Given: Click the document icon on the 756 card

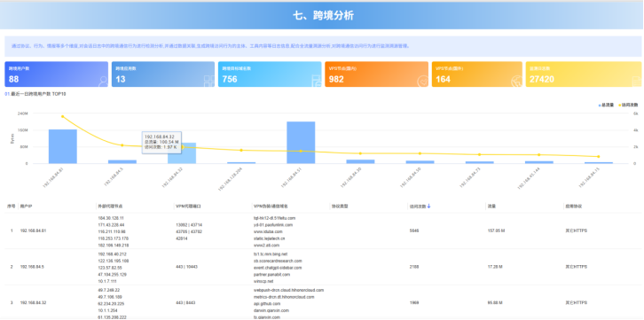Looking at the screenshot, I should tap(316, 81).
